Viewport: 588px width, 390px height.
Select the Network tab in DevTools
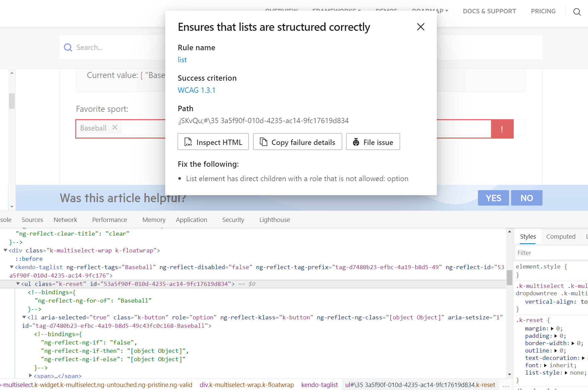(65, 220)
